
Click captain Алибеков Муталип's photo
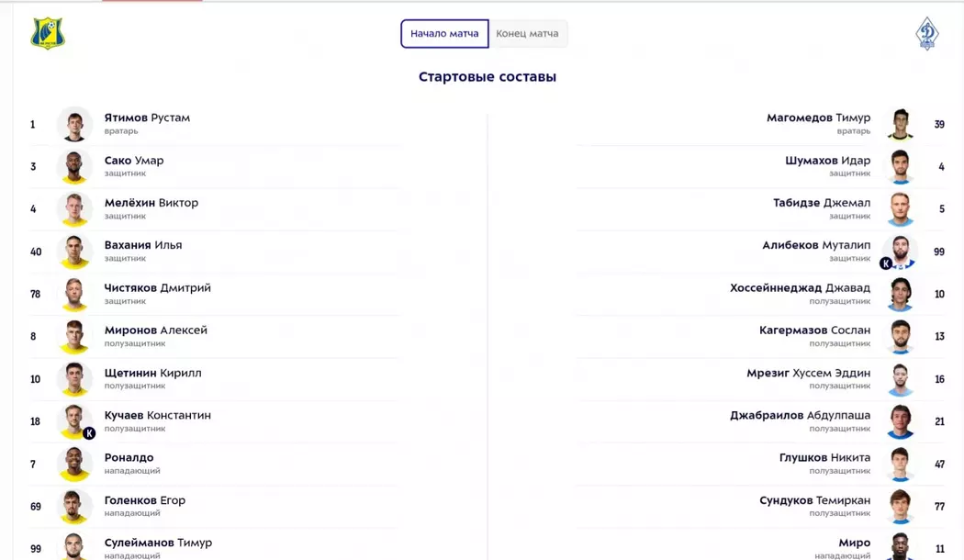click(901, 252)
